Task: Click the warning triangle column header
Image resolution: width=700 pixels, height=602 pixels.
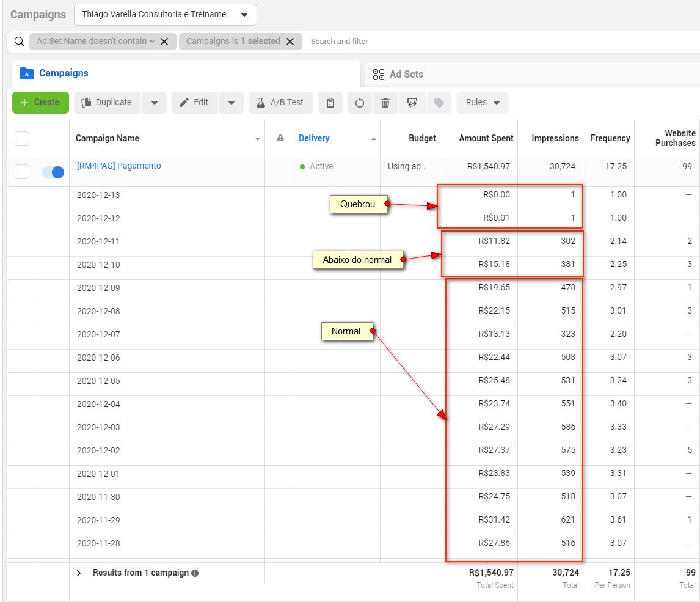Action: (x=280, y=138)
